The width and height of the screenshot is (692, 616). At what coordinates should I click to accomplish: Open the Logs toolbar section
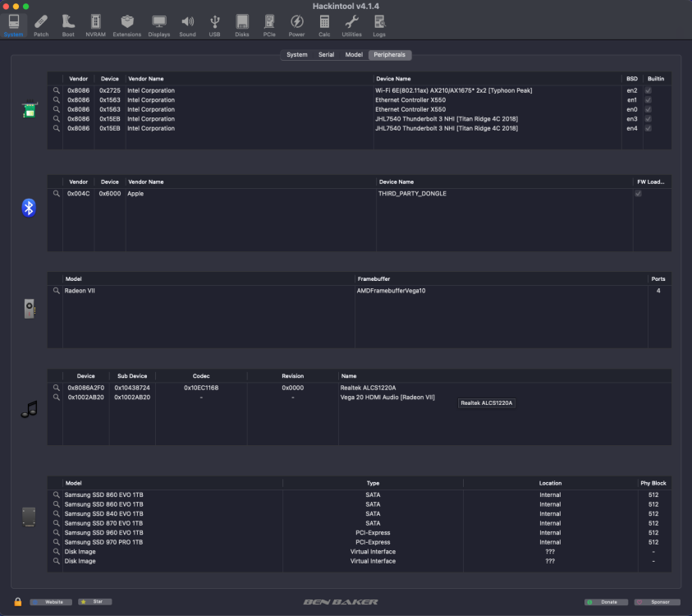(x=379, y=25)
